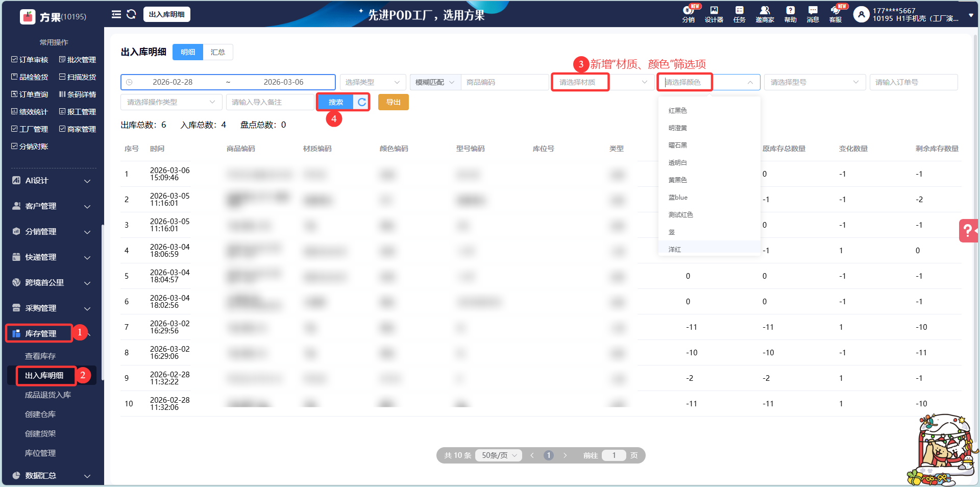This screenshot has height=487, width=980.
Task: Expand the 采购管理 menu
Action: click(x=52, y=308)
